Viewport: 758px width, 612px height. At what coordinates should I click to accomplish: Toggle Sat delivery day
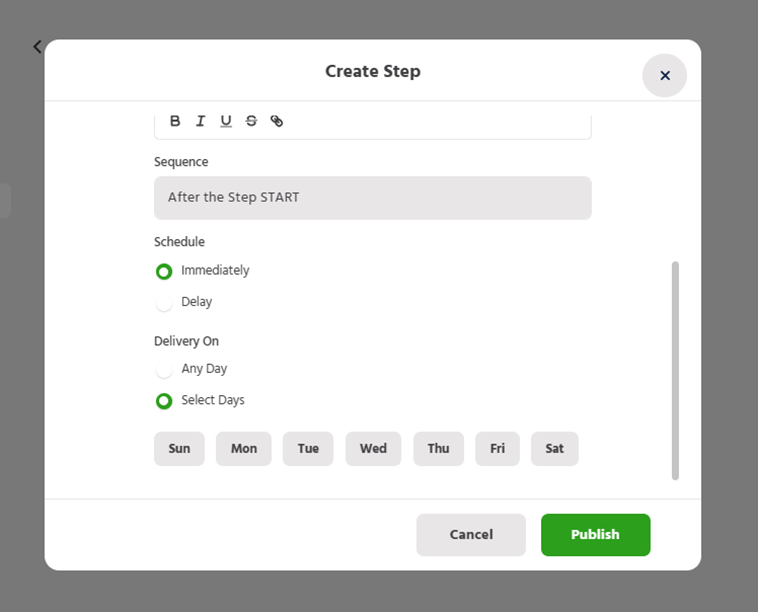point(554,449)
